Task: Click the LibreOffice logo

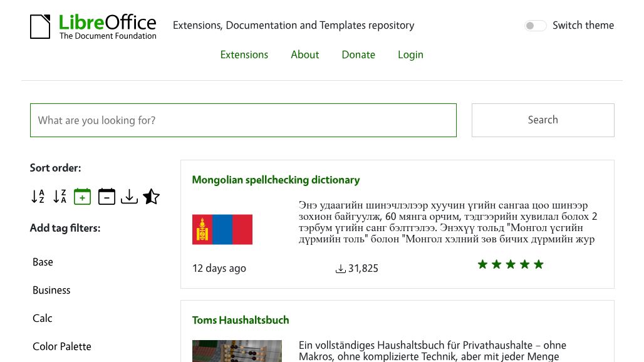Action: coord(93,27)
